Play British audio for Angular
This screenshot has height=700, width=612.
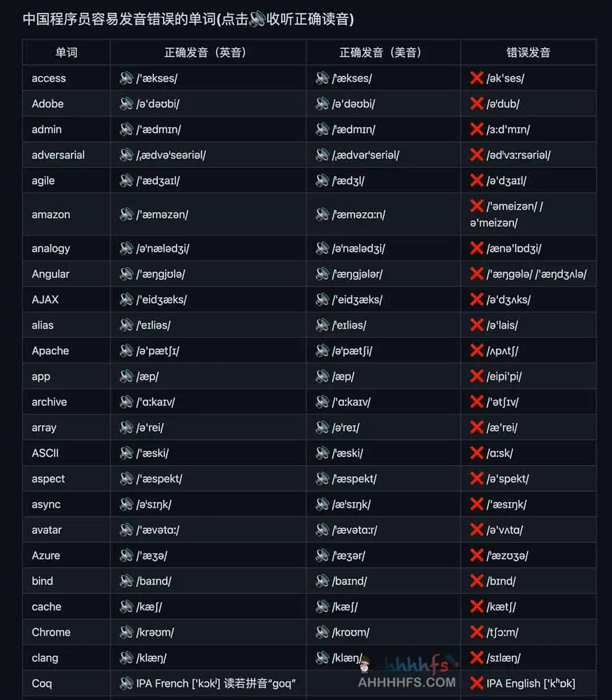126,274
